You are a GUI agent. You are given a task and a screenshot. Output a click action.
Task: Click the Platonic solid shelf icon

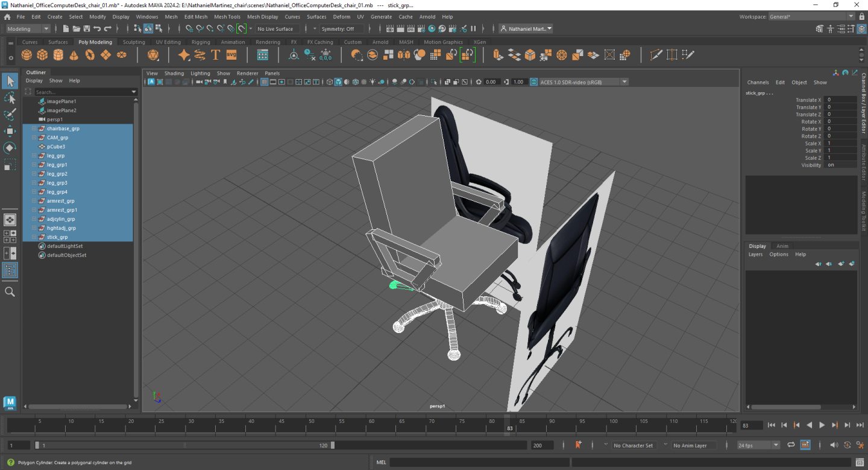coord(153,55)
